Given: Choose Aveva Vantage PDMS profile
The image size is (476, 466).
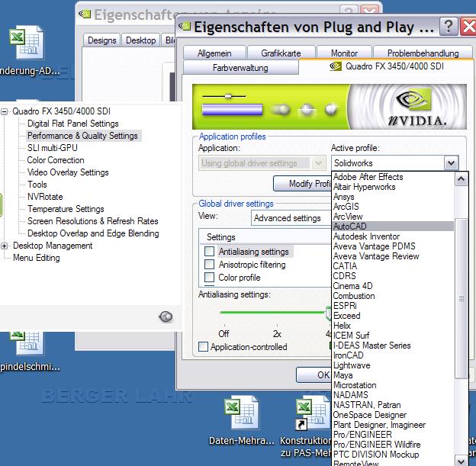Looking at the screenshot, I should click(x=393, y=246).
